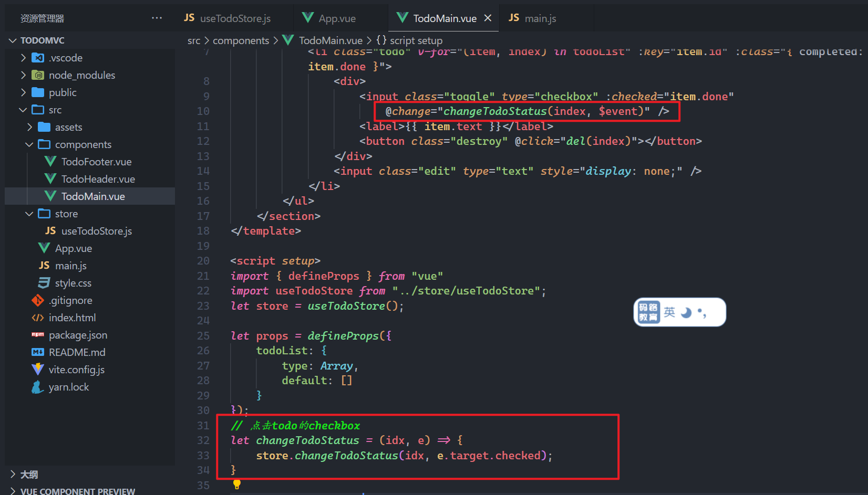The height and width of the screenshot is (495, 868).
Task: Click the store folder icon
Action: tap(44, 214)
